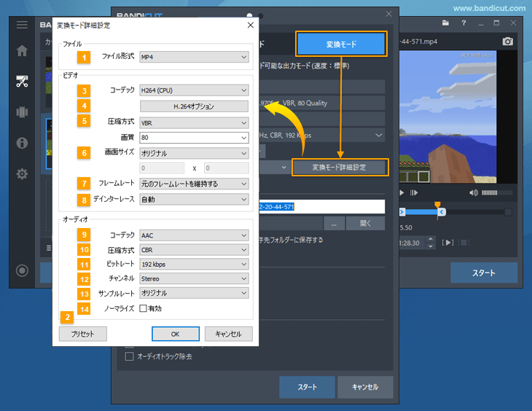This screenshot has width=532, height=411.
Task: Click the Bandicam record icon in sidebar
Action: (22, 270)
